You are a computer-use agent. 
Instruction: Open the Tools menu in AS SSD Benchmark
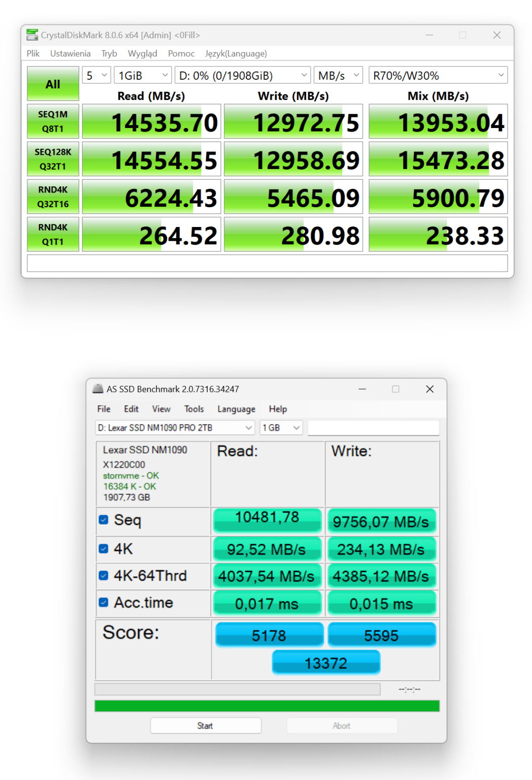click(193, 409)
